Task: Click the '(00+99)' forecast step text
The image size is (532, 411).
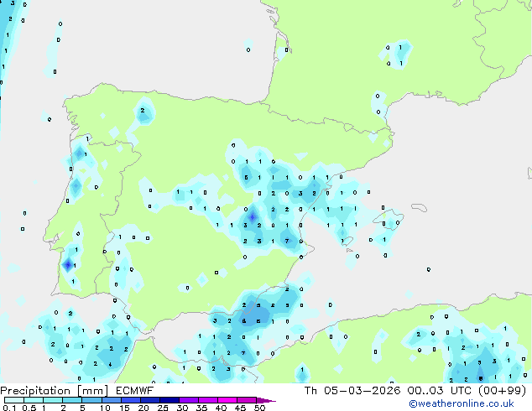Action: point(502,391)
